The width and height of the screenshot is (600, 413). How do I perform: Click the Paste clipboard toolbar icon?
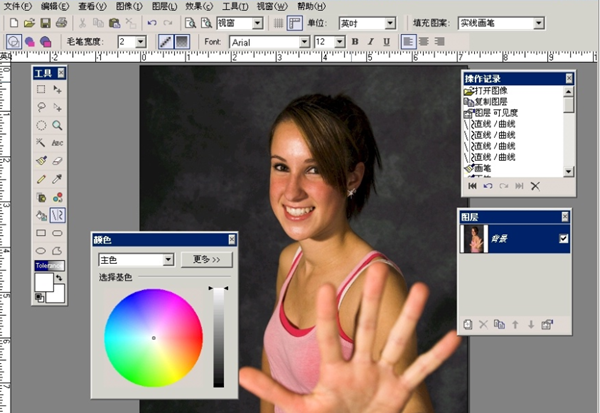click(x=114, y=23)
